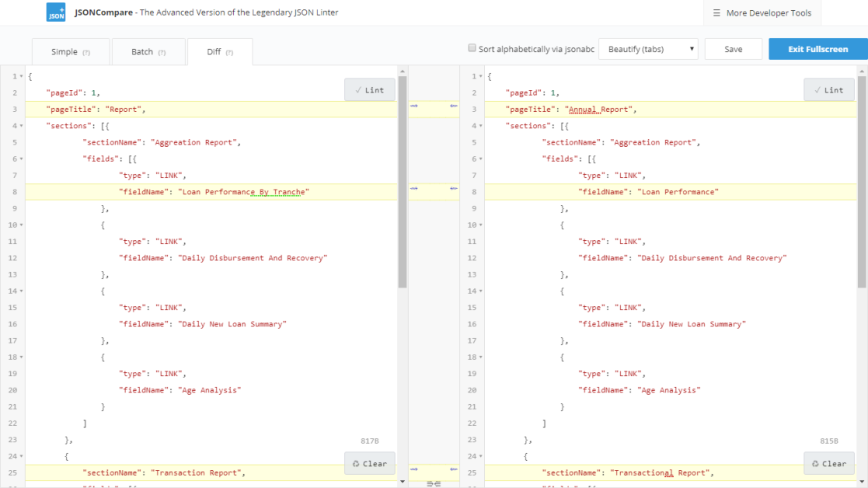
Task: Merge line 3 change to the right pane
Action: (414, 106)
